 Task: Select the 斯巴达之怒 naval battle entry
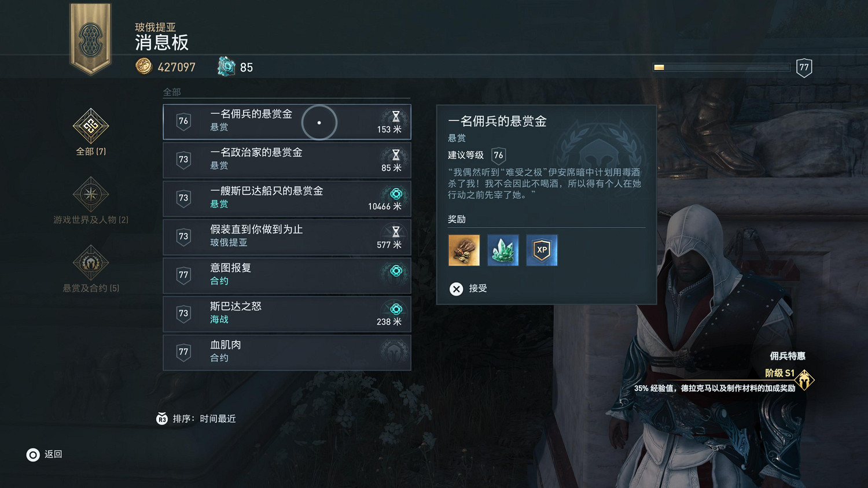tap(287, 314)
